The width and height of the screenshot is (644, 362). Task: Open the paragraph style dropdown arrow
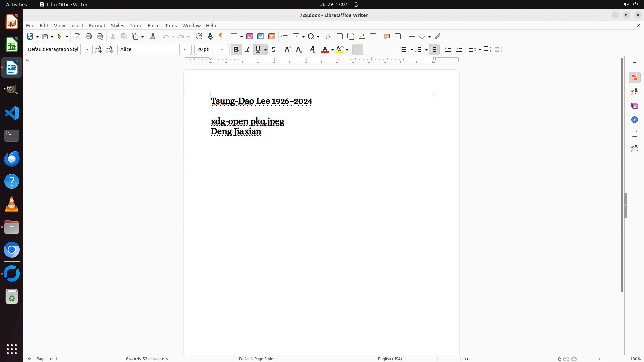(87, 50)
